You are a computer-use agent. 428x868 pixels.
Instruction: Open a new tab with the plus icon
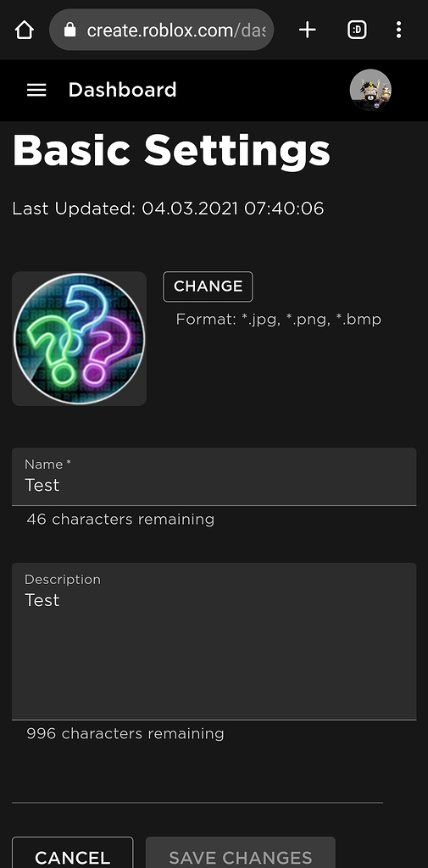tap(308, 30)
